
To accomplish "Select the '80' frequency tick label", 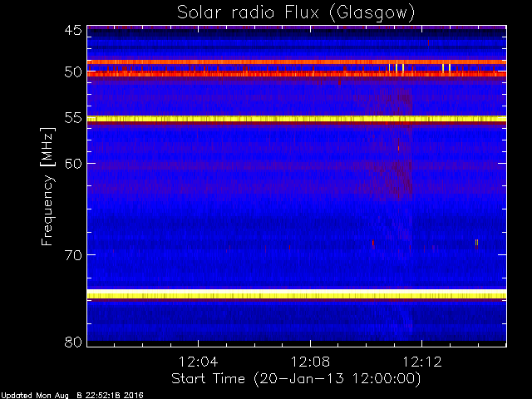I will 73,342.
